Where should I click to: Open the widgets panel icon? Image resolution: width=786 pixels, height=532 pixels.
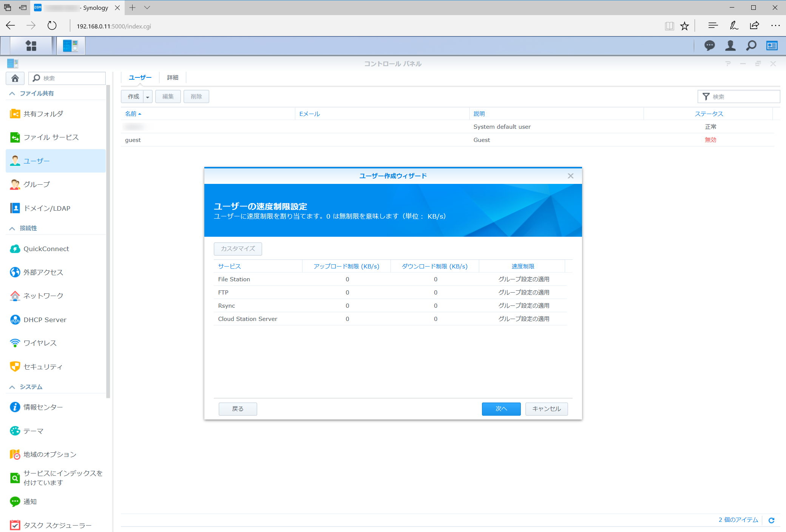(x=772, y=46)
